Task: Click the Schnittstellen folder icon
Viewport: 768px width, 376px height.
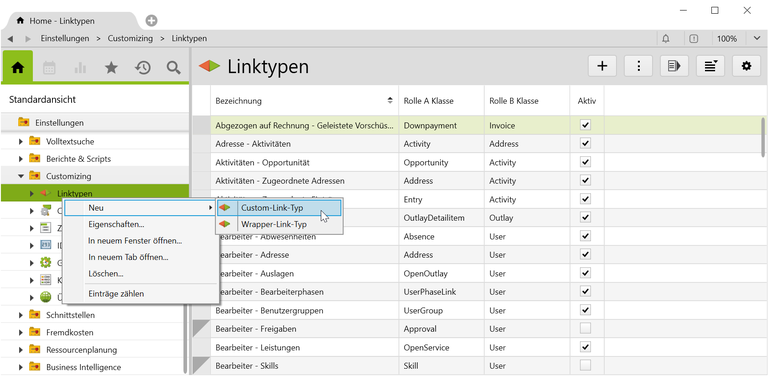Action: click(34, 315)
